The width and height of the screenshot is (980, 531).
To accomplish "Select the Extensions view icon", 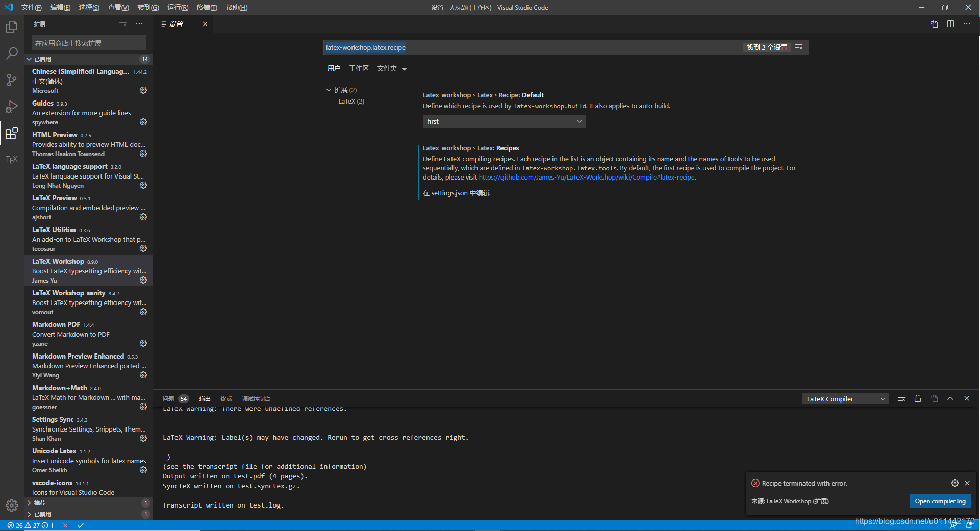I will [11, 133].
